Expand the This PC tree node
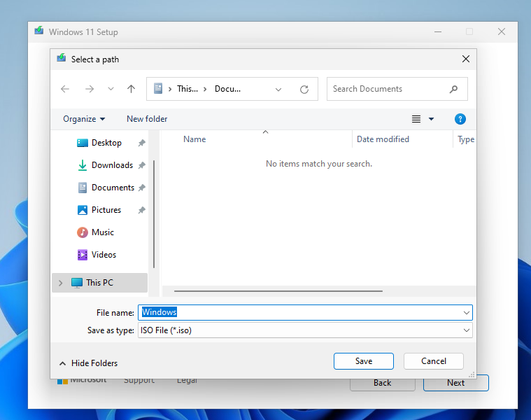The image size is (531, 420). coord(61,283)
